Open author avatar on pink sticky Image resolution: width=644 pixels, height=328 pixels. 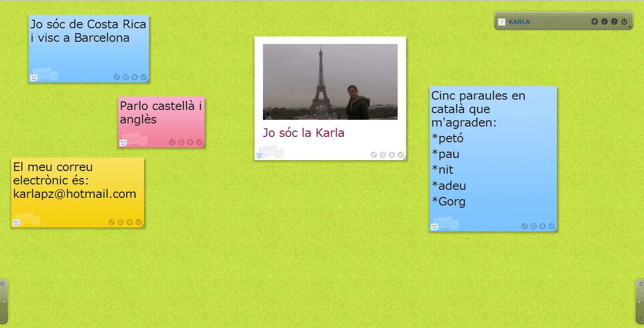point(123,143)
